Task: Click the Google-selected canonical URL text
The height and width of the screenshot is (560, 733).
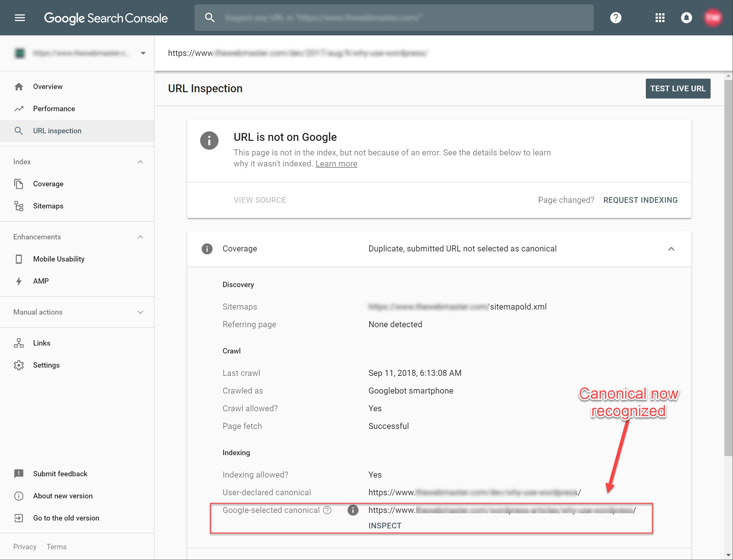Action: coord(502,510)
